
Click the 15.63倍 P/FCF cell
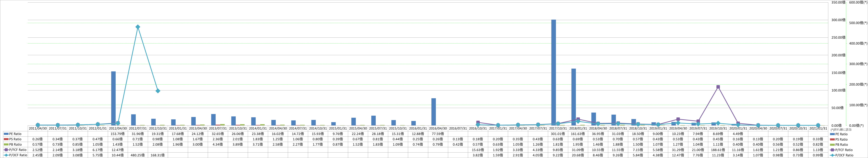coord(478,150)
